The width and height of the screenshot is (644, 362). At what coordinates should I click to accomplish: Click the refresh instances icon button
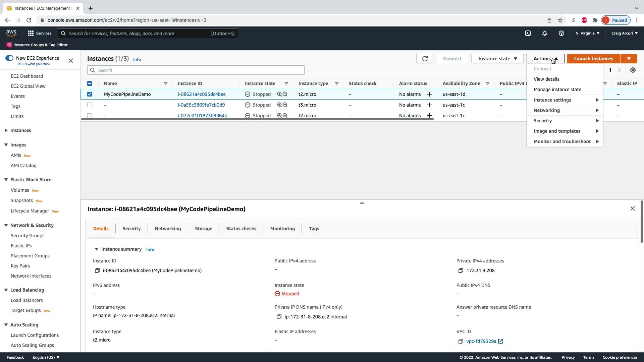tap(425, 59)
